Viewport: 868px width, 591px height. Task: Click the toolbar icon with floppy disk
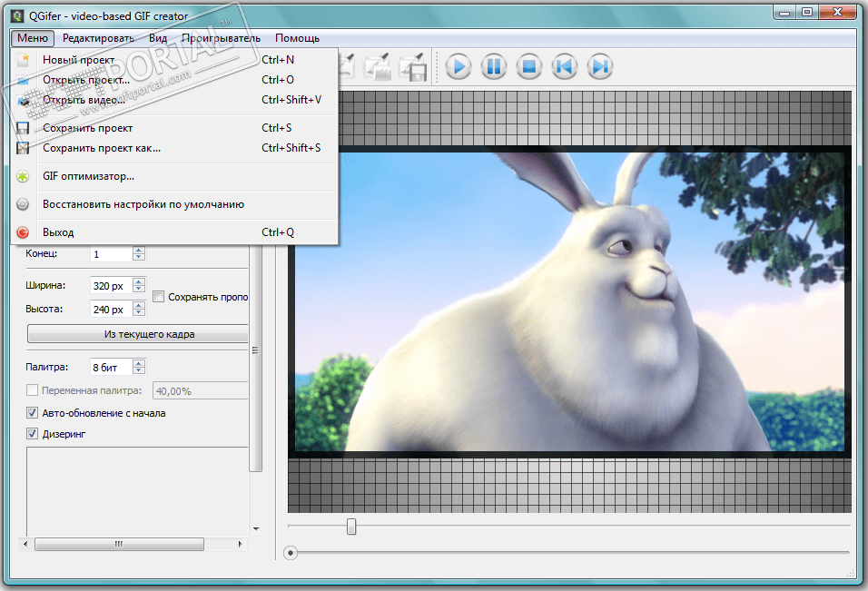(x=413, y=67)
